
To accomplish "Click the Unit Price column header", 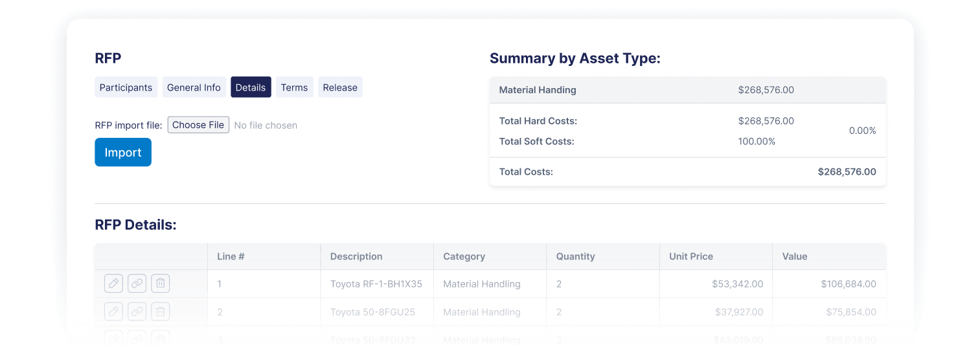I will 691,256.
